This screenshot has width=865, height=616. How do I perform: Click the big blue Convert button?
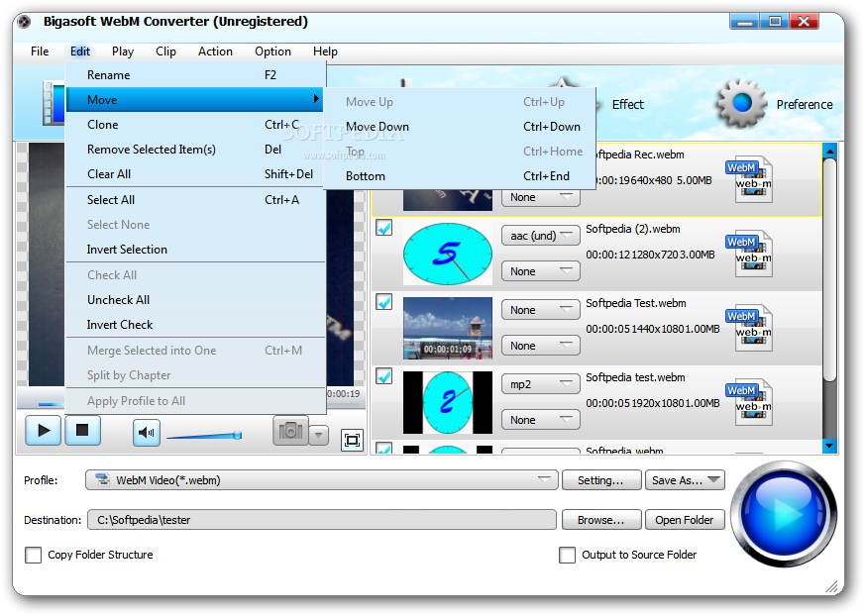pyautogui.click(x=784, y=513)
